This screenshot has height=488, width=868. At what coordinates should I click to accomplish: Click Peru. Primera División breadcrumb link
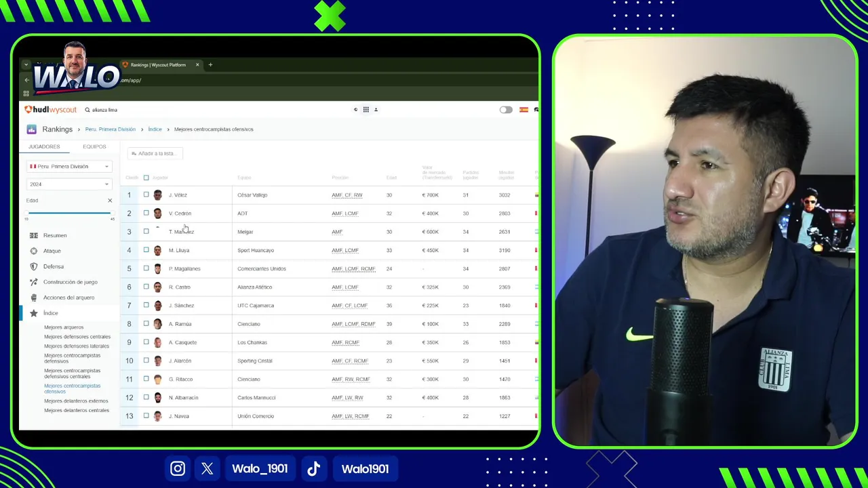pos(111,129)
